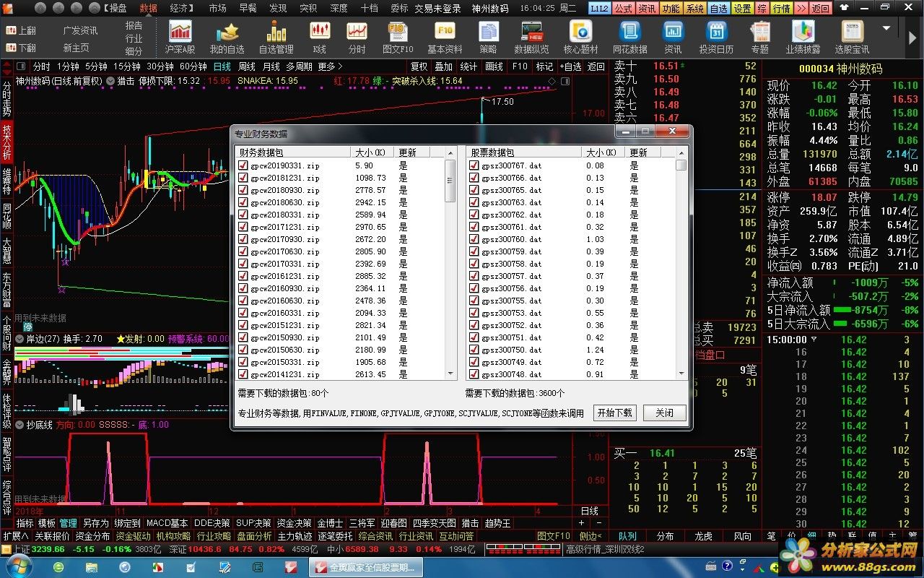
Task: Open the 策略 toolbar icon
Action: coord(488,38)
